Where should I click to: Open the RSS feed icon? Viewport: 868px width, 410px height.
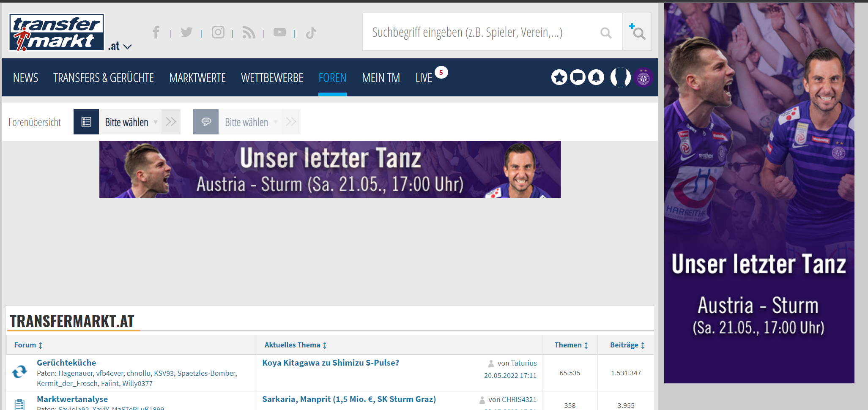249,33
